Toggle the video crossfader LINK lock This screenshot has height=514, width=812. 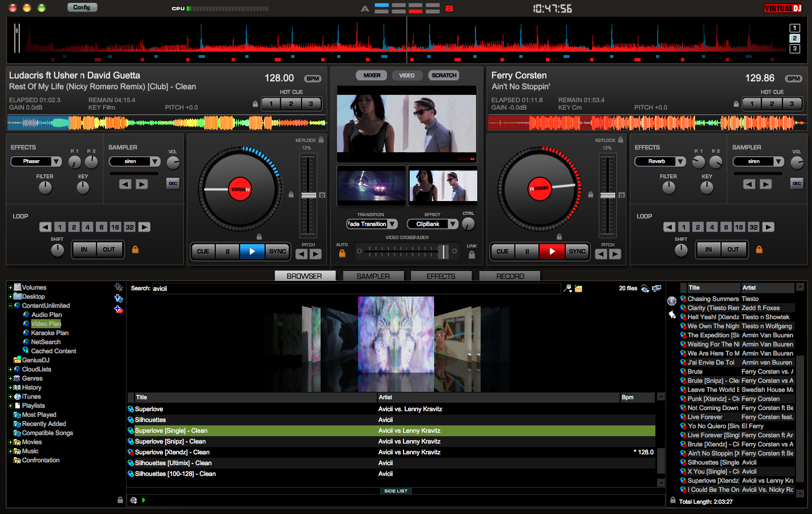[472, 255]
